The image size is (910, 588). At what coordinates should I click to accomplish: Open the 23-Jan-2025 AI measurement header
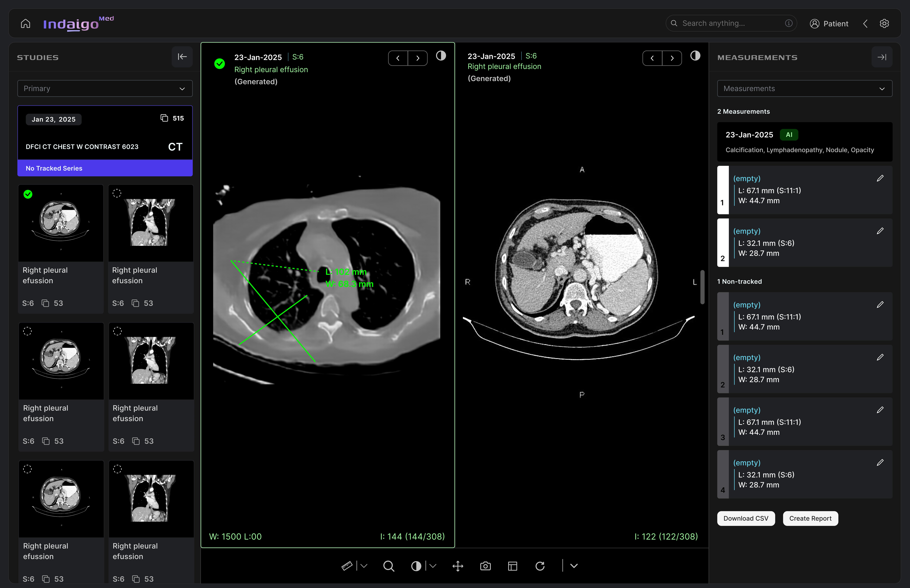point(805,142)
